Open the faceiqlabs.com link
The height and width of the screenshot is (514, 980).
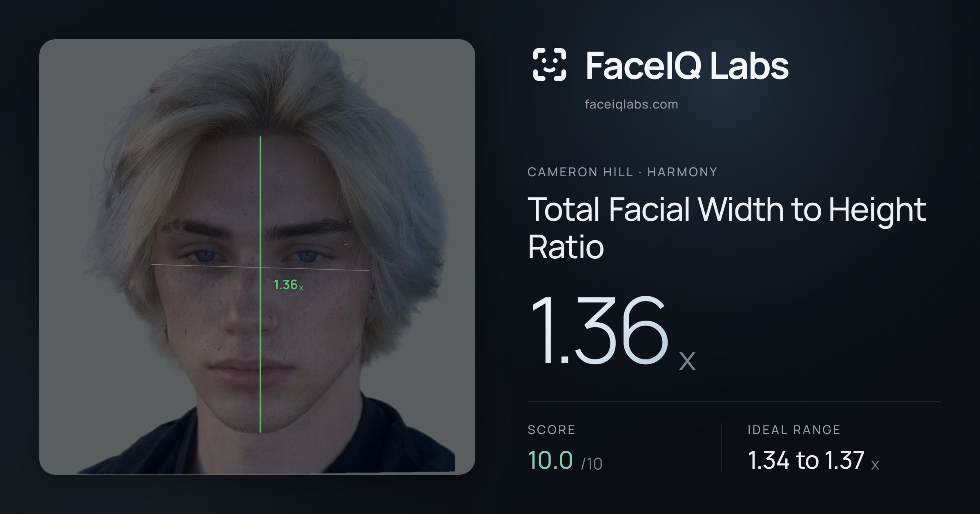[x=631, y=104]
